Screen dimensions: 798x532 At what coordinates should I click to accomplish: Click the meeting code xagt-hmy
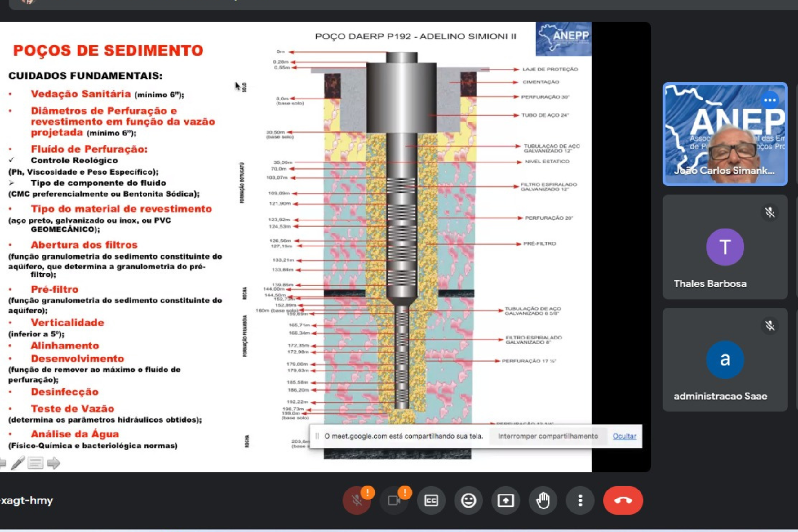click(x=26, y=500)
